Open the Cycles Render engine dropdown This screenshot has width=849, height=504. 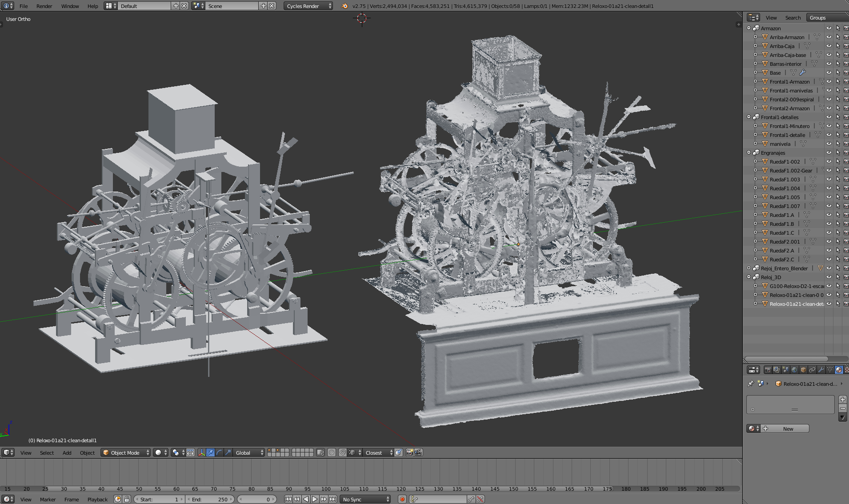tap(308, 6)
